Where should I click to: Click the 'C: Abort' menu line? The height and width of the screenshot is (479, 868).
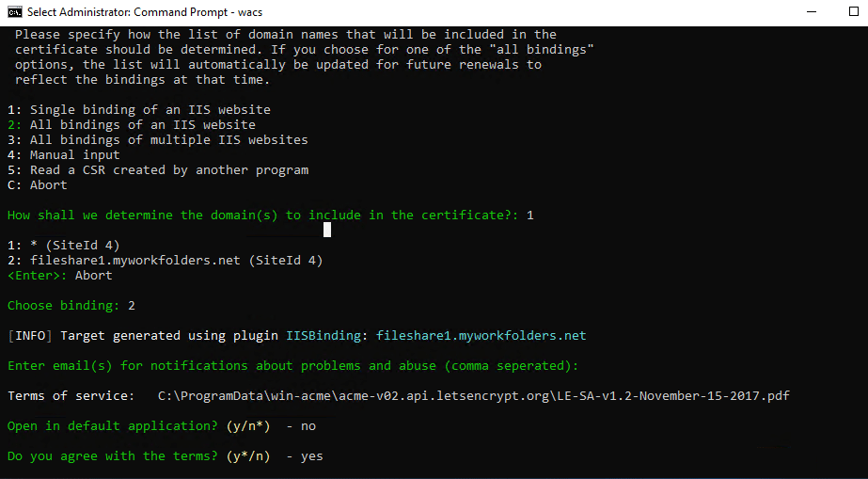click(x=37, y=185)
